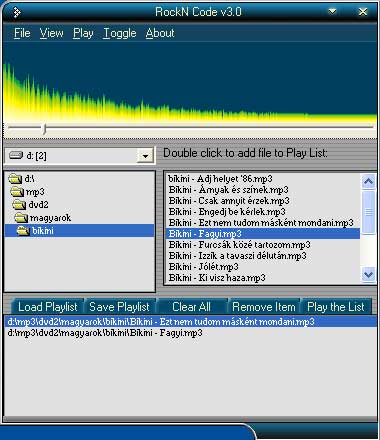Open the mp3 folder in tree
The width and height of the screenshot is (380, 440).
35,192
